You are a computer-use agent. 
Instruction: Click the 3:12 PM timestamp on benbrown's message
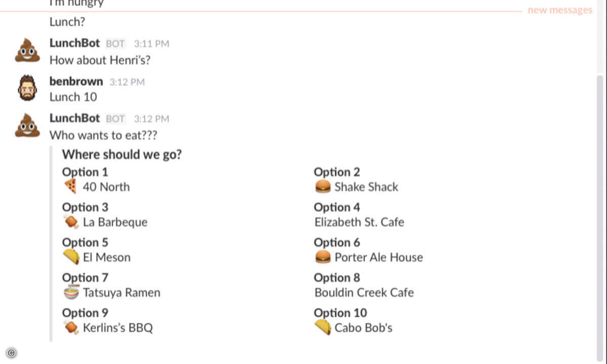pyautogui.click(x=127, y=82)
